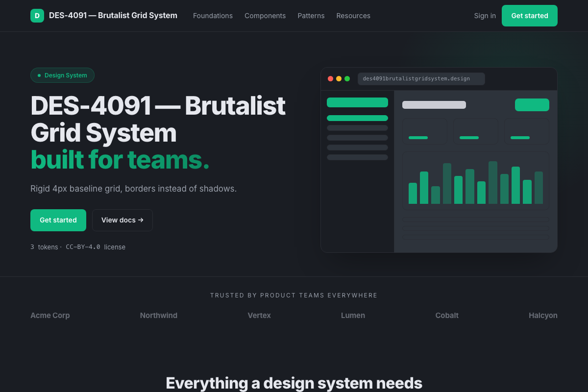Click the '3 tokens · CC-BY-4.0 license' text
Viewport: 588px width, 392px height.
78,247
